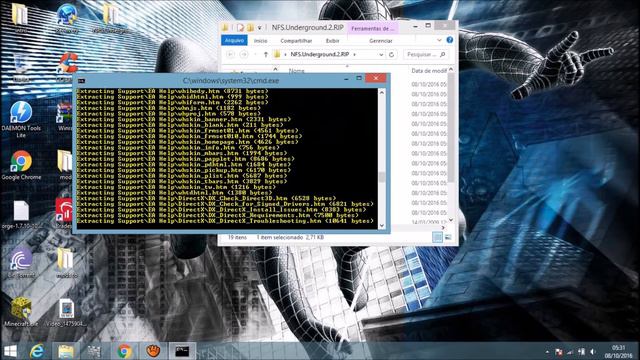
Task: Click the volume speaker tray icon
Action: tap(593, 352)
